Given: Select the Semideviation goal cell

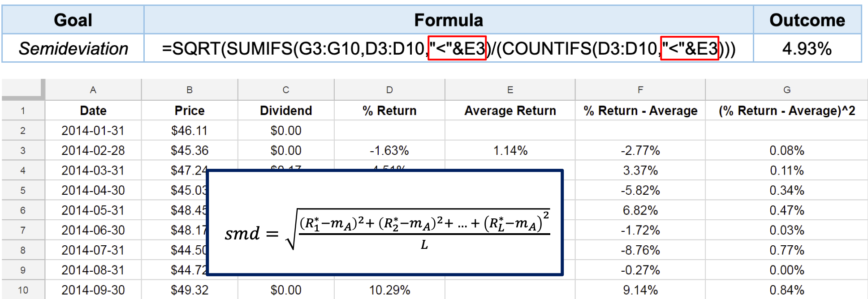Looking at the screenshot, I should [73, 48].
